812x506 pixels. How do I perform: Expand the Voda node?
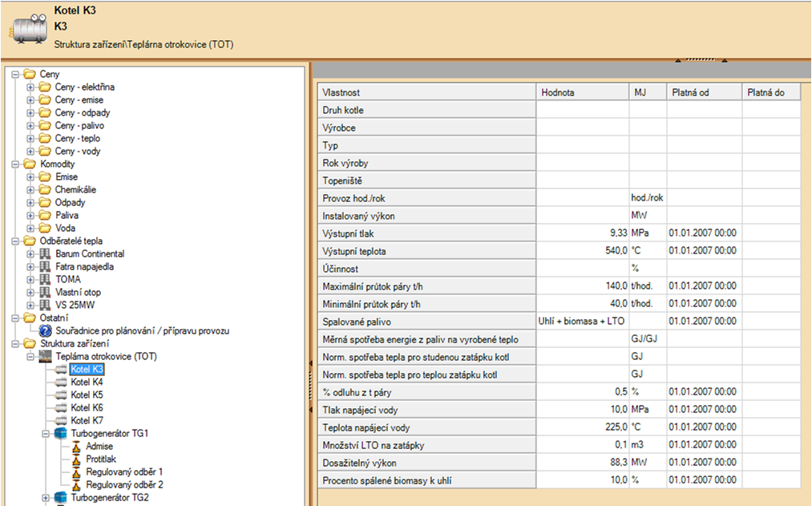(30, 229)
